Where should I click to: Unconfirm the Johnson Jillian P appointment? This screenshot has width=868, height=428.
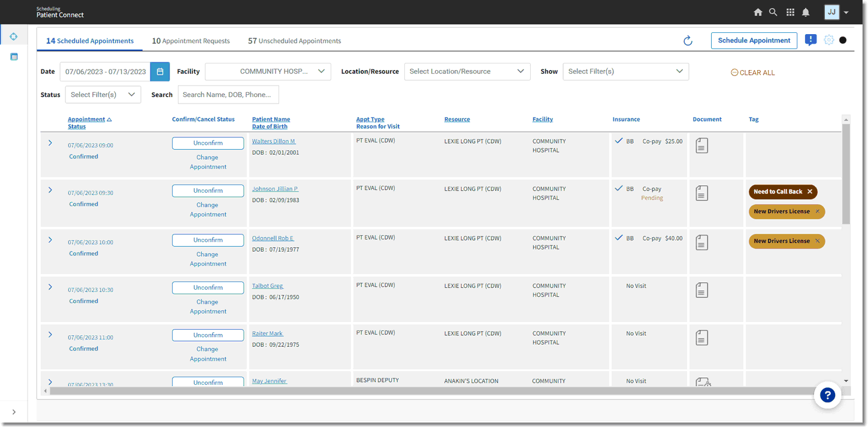(208, 190)
